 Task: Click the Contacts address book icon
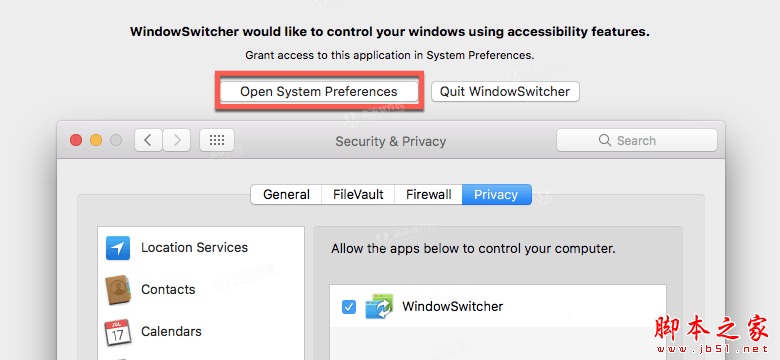click(x=118, y=290)
